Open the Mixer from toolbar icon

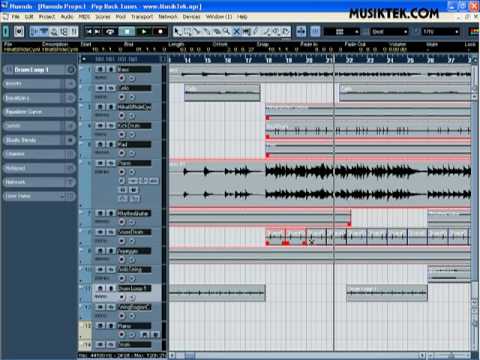point(74,32)
